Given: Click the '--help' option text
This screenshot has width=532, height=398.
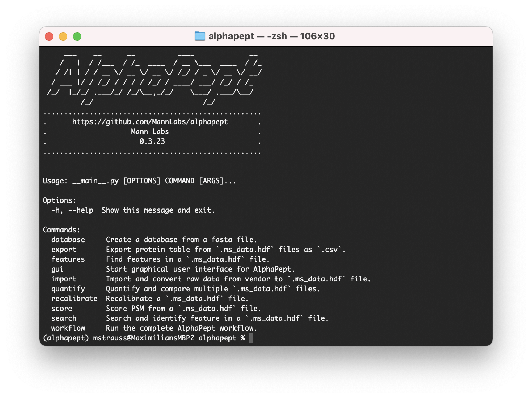Looking at the screenshot, I should [81, 210].
